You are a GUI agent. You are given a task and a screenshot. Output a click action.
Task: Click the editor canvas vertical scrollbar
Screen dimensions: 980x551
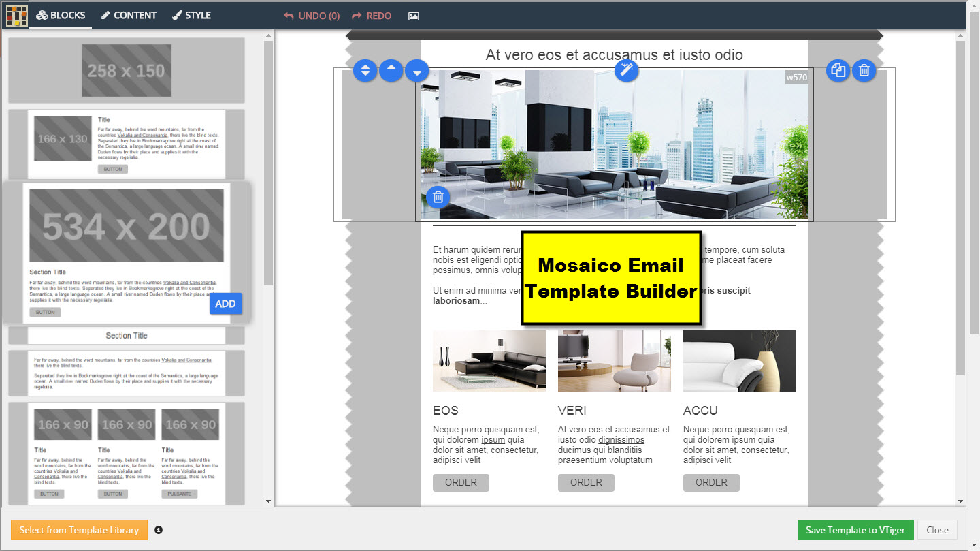point(960,208)
